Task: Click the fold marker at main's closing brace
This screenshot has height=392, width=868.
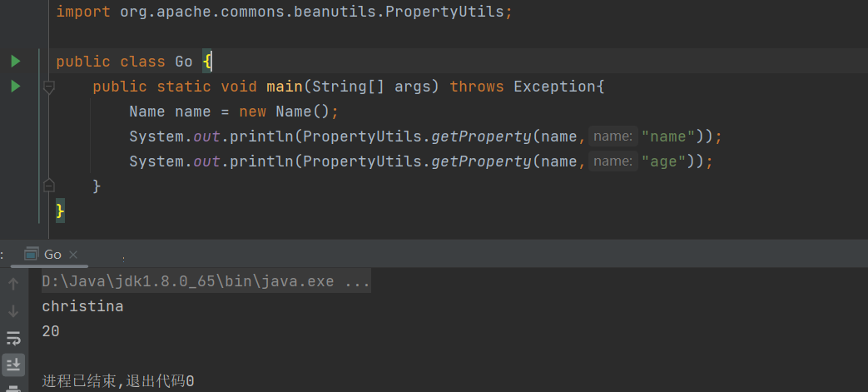Action: tap(49, 186)
